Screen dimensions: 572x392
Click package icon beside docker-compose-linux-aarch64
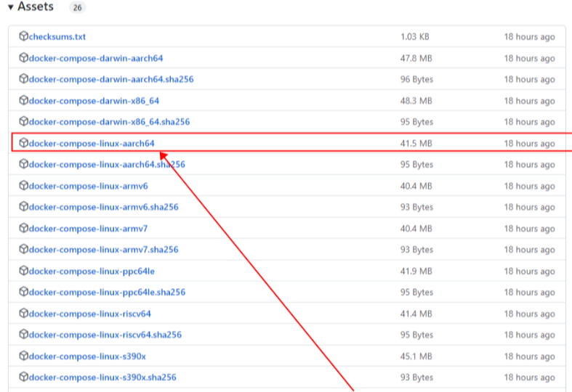tap(24, 143)
